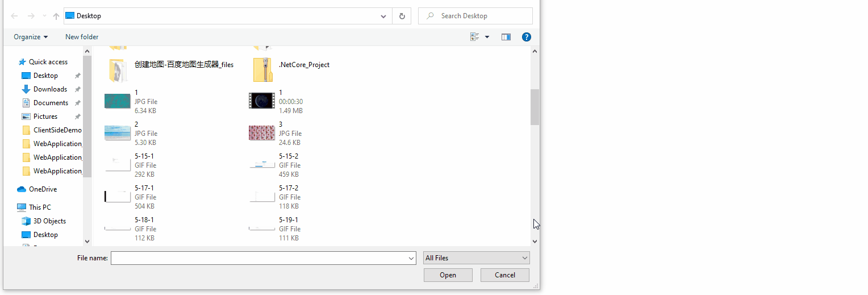Screen dimensions: 868x295
Task: Click navigation pane scrollbar down arrow
Action: [x=87, y=242]
